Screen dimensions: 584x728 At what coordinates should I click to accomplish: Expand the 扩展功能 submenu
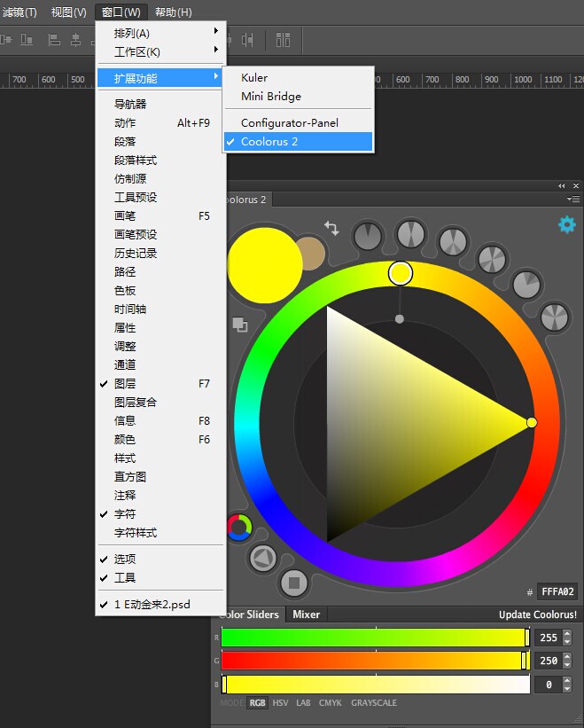161,78
